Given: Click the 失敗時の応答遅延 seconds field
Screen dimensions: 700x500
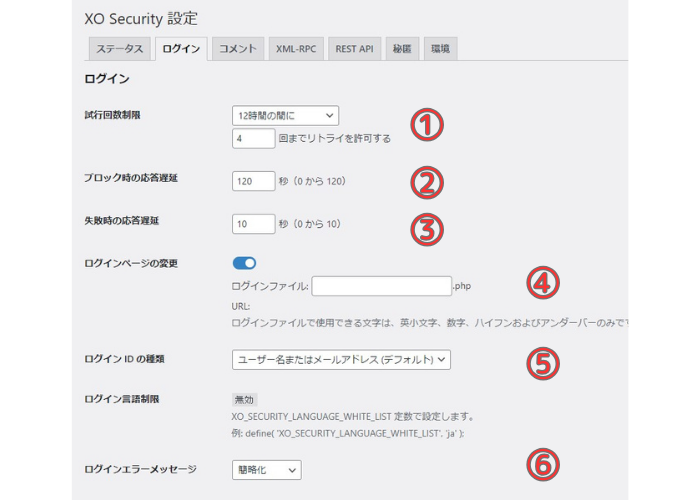Looking at the screenshot, I should [254, 224].
